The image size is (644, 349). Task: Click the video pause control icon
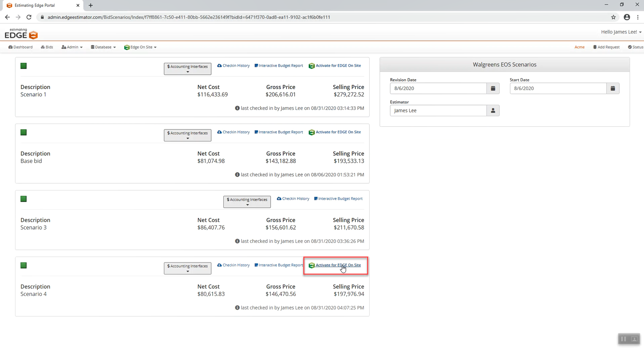coord(623,339)
